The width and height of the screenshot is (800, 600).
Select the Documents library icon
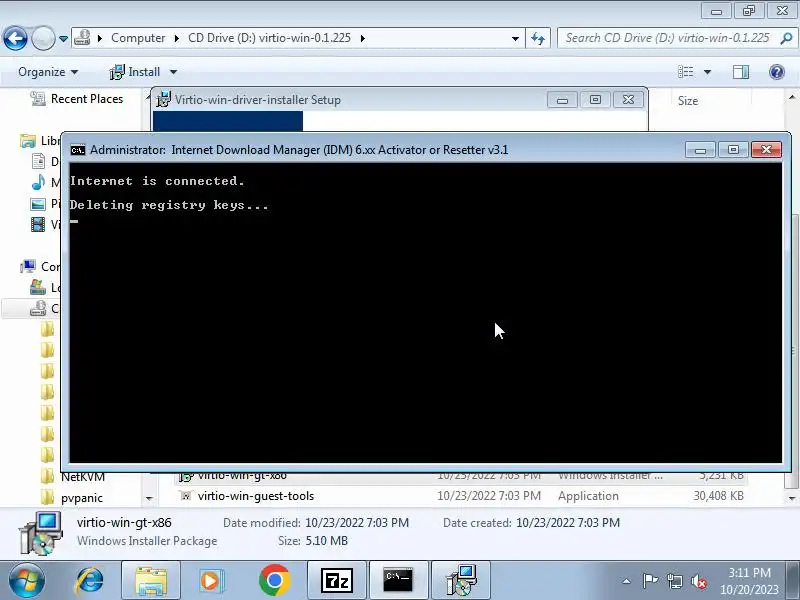click(38, 162)
